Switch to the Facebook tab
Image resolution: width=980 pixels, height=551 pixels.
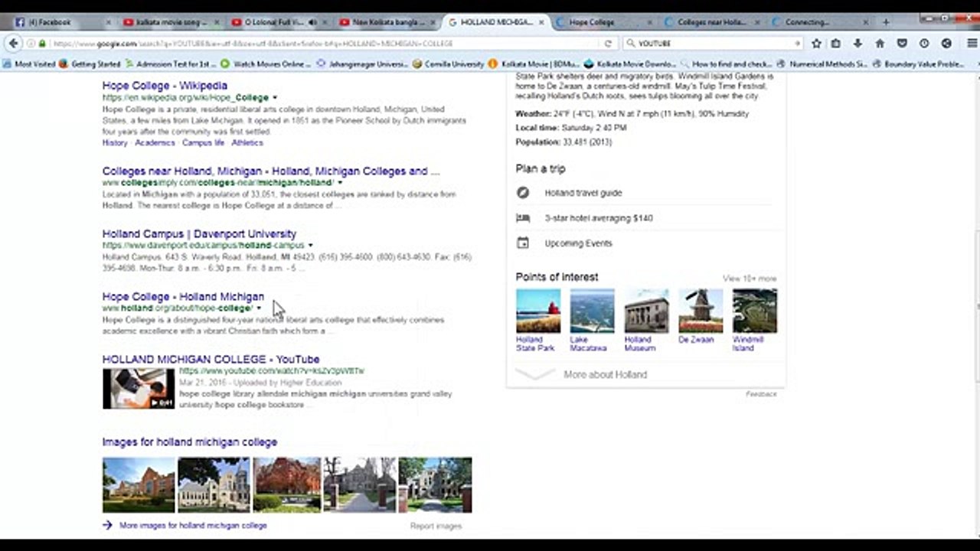point(60,22)
